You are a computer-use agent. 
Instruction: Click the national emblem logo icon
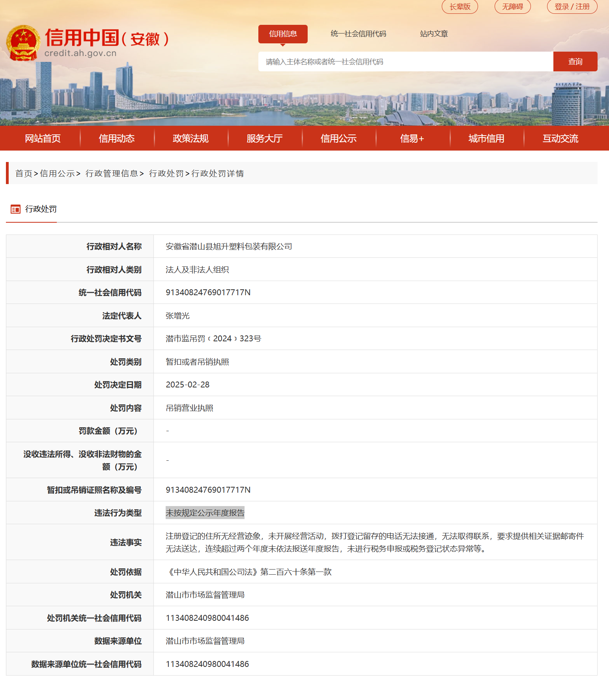click(x=23, y=43)
